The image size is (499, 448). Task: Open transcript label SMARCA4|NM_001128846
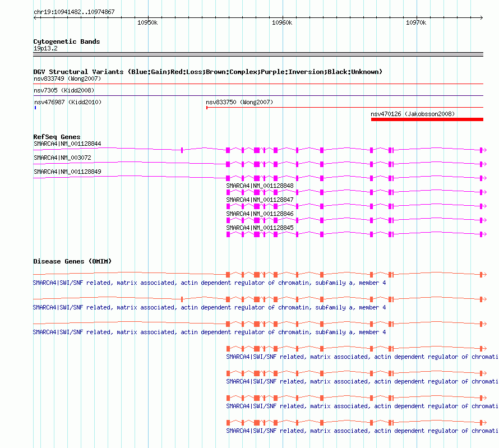[260, 214]
